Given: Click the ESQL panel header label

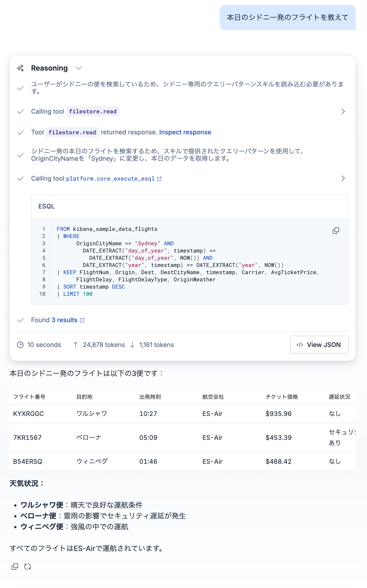Looking at the screenshot, I should click(x=46, y=206).
